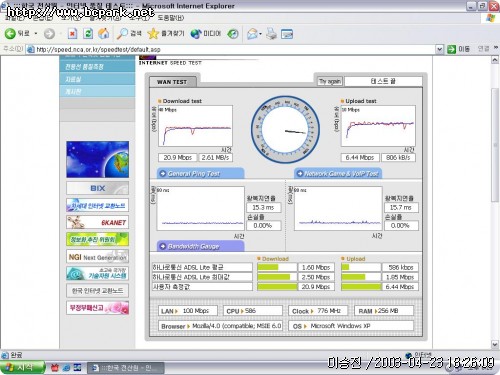Screen dimensions: 500x375
Task: Click the Go (이동) button
Action: [x=458, y=49]
